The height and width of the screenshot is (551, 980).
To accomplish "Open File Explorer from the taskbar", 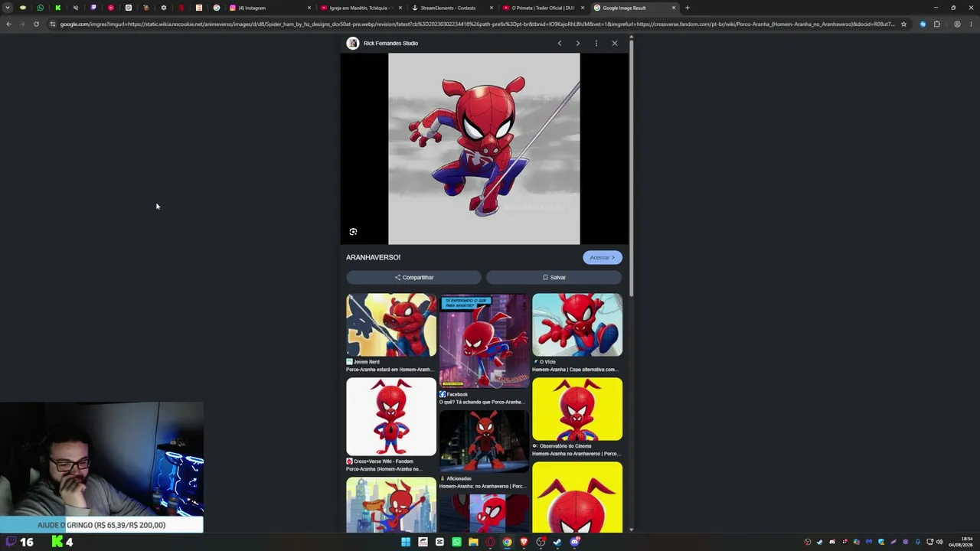I will (x=473, y=542).
